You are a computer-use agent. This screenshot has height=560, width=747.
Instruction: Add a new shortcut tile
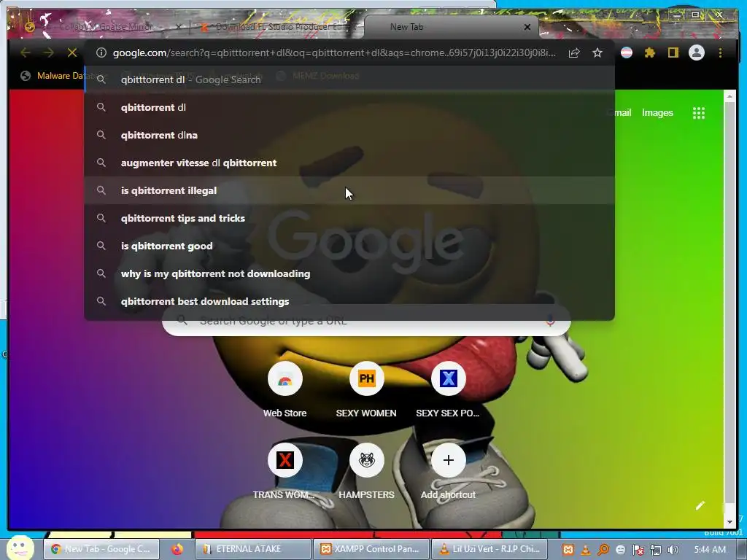[448, 472]
